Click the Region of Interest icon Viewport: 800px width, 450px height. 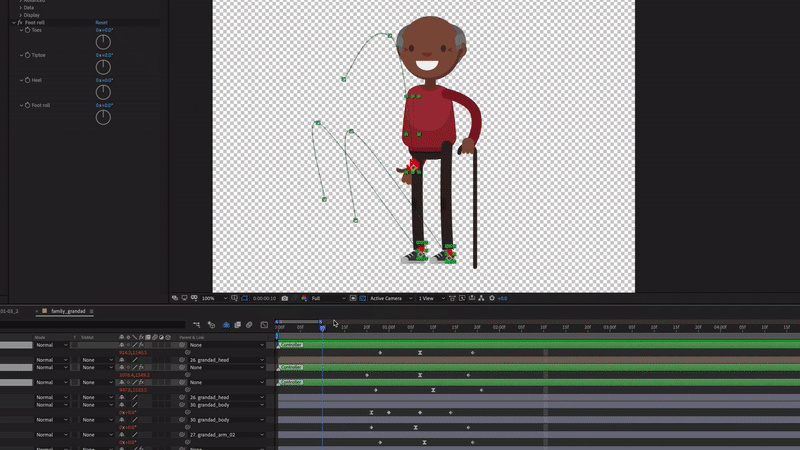click(x=353, y=298)
